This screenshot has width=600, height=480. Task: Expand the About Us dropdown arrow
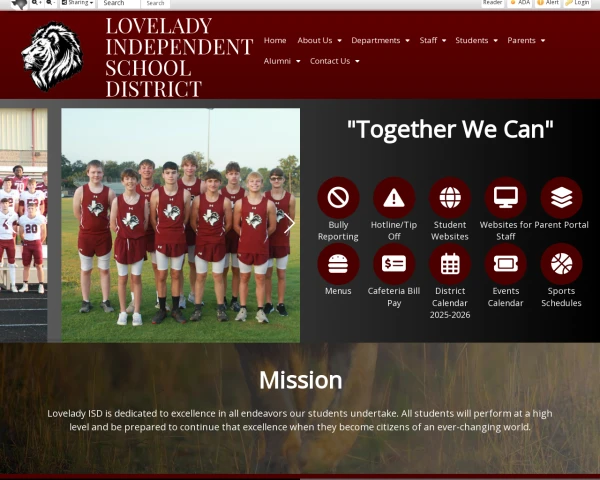click(339, 41)
